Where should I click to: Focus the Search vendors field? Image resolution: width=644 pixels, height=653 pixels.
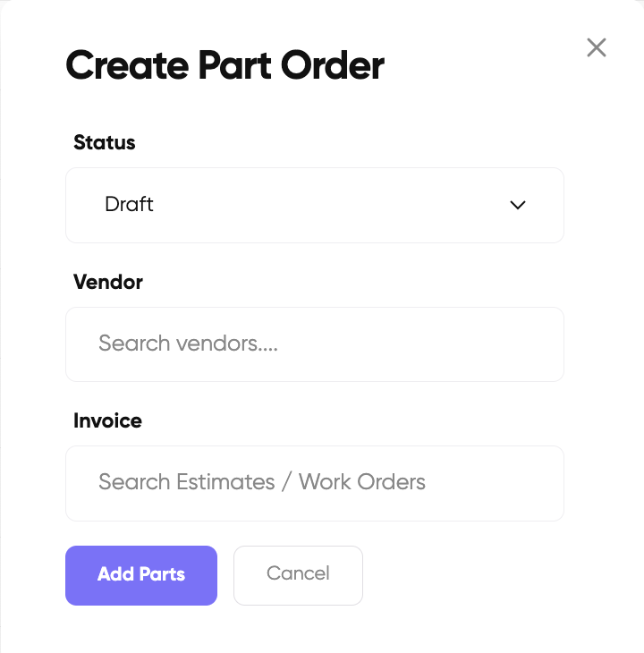coord(315,344)
